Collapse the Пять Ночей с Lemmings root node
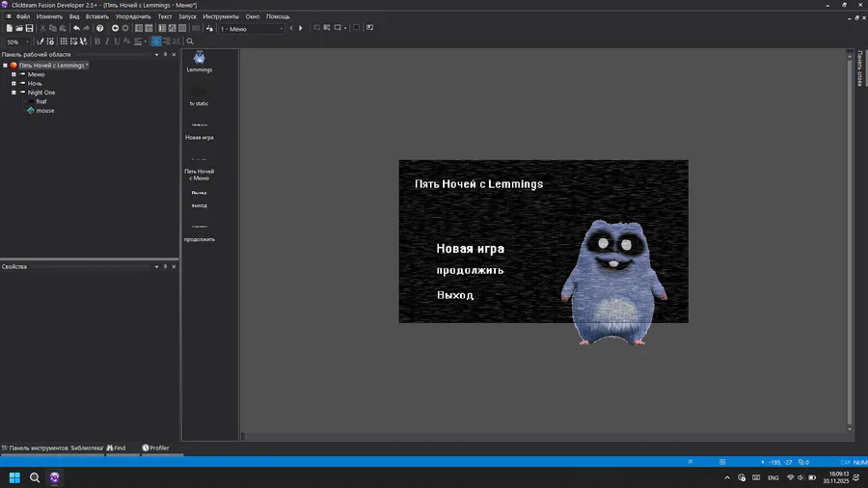Image resolution: width=868 pixels, height=488 pixels. (5, 66)
